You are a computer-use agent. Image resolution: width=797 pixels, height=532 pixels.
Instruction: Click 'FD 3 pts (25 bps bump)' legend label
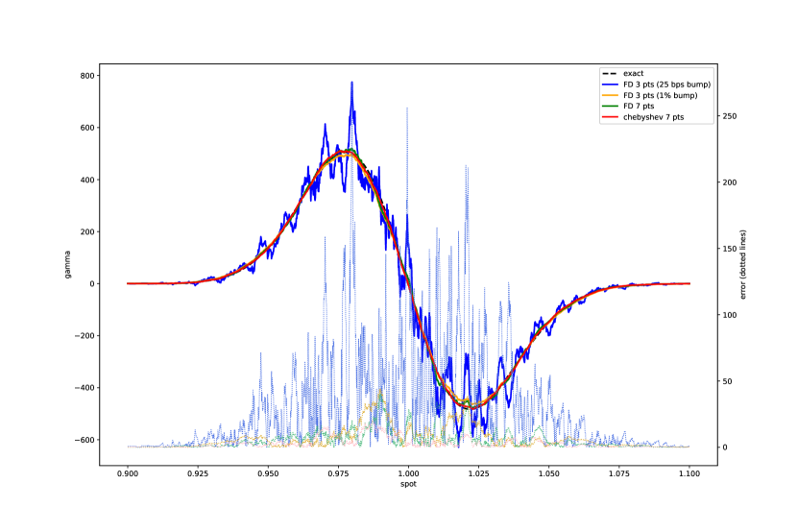[x=666, y=85]
